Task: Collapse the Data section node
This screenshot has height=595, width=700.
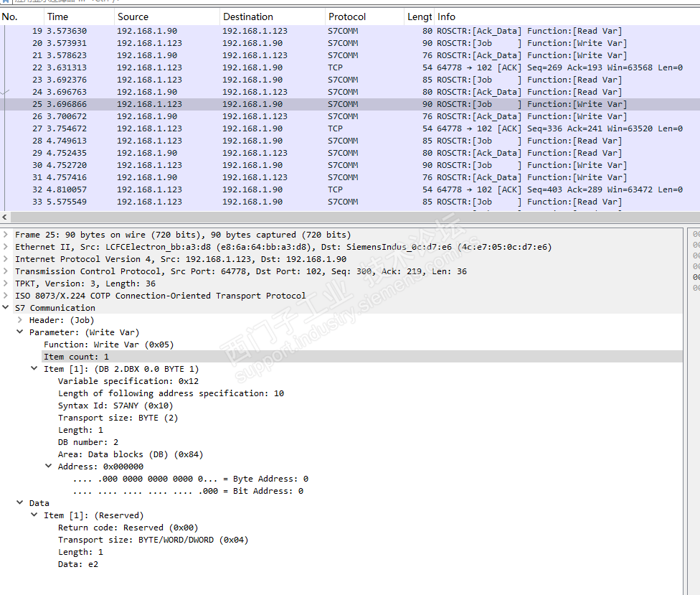Action: click(20, 503)
